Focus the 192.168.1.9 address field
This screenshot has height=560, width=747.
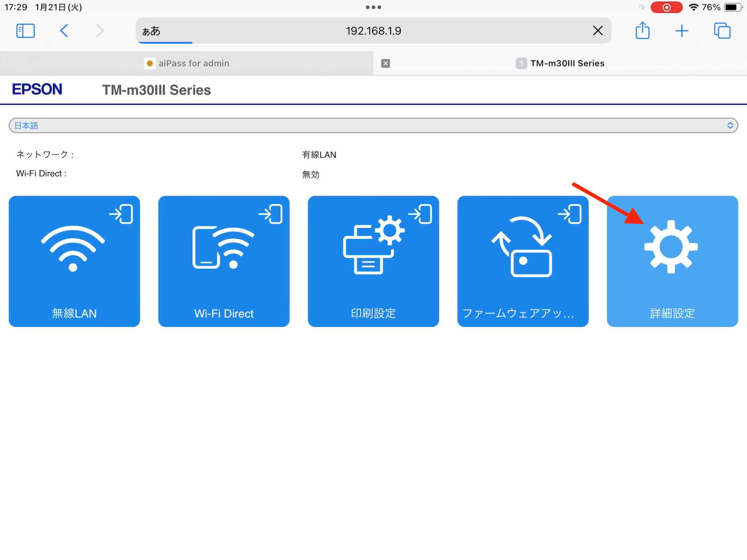[x=373, y=31]
